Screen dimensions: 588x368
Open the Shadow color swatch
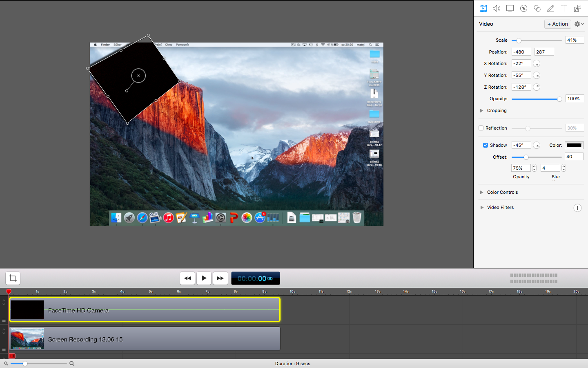click(574, 145)
